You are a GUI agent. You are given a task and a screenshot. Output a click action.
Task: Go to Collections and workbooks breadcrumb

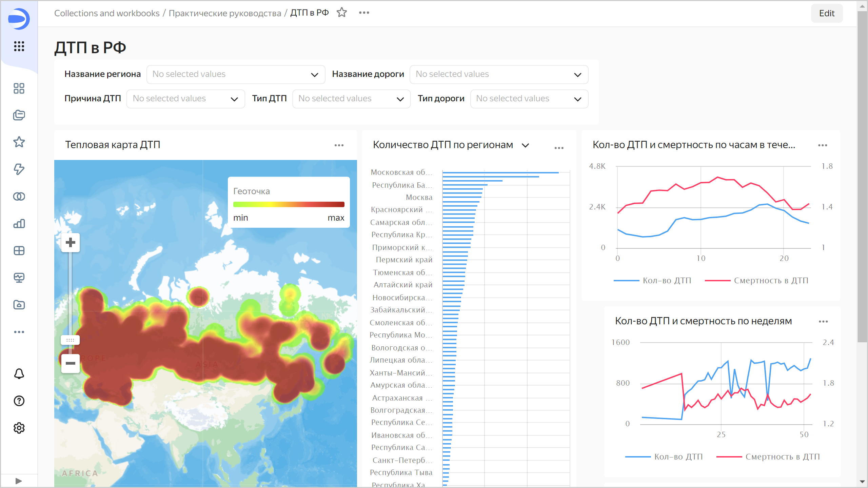(x=107, y=13)
